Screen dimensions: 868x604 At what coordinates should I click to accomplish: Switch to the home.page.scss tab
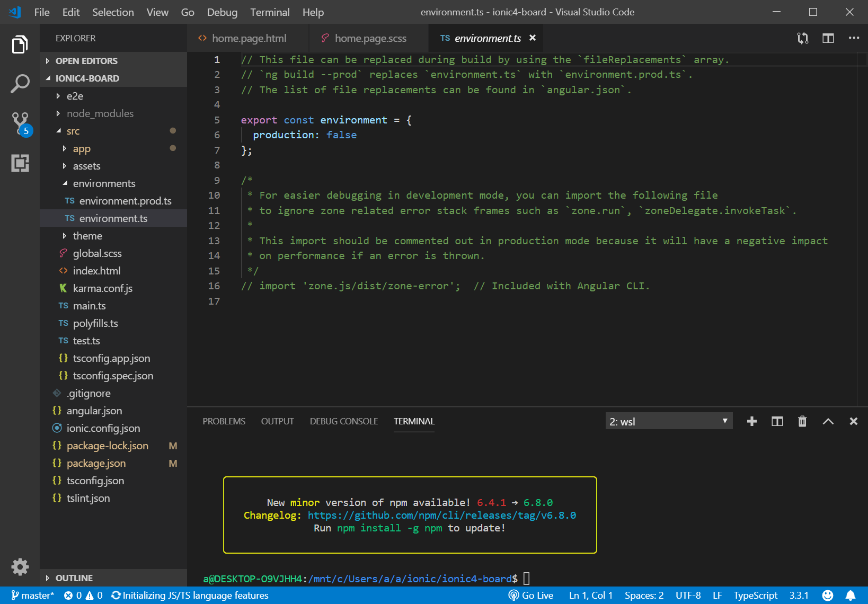(x=370, y=38)
